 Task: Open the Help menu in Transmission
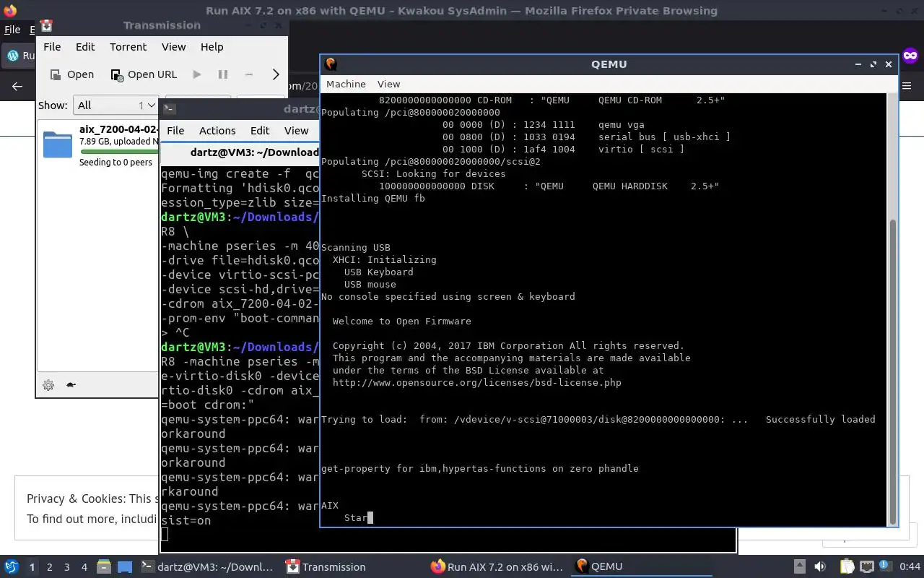[x=212, y=46]
